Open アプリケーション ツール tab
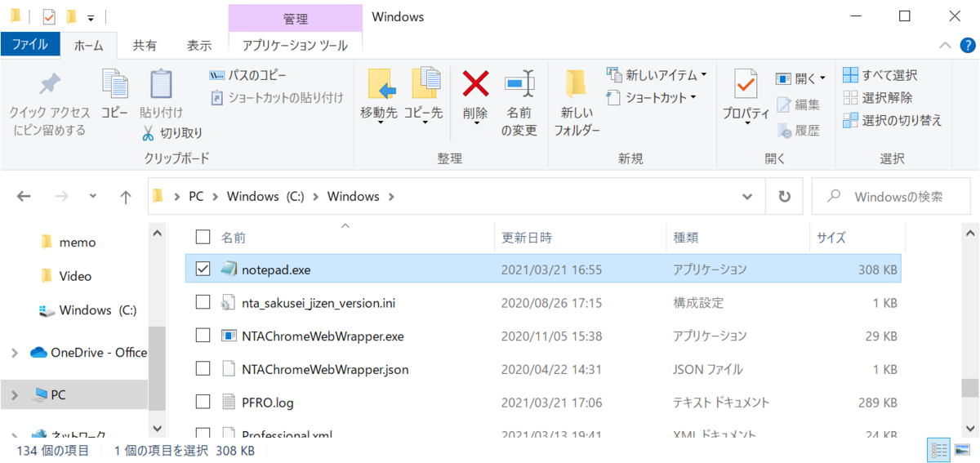 pyautogui.click(x=296, y=46)
